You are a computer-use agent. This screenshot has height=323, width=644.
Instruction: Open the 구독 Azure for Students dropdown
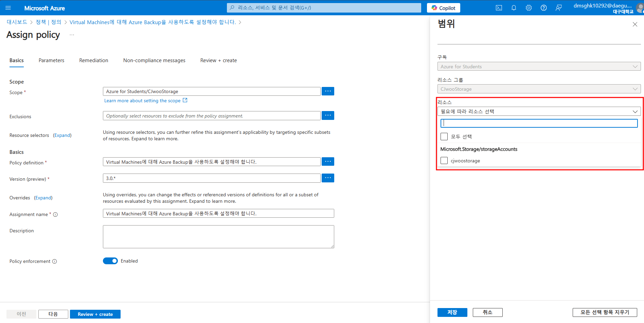[539, 67]
